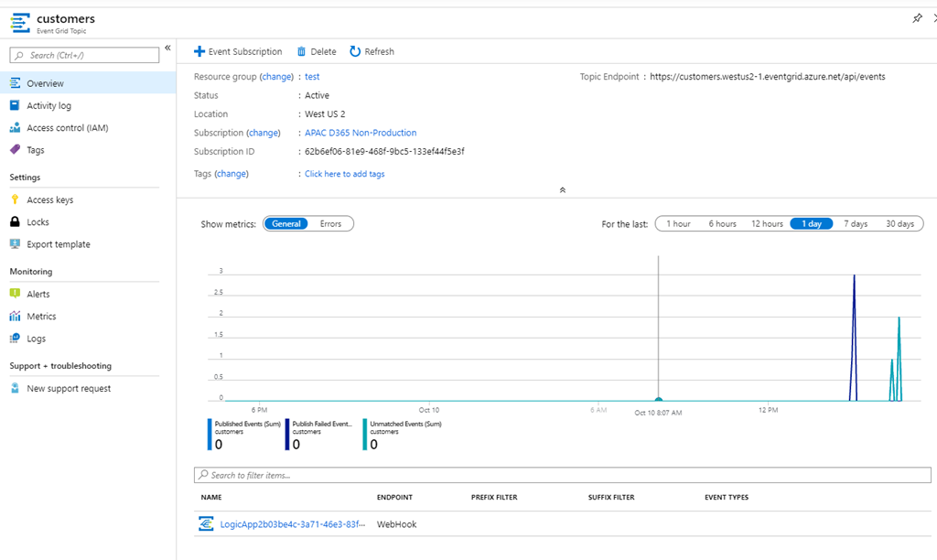Click in the Search to filter items field

[563, 475]
